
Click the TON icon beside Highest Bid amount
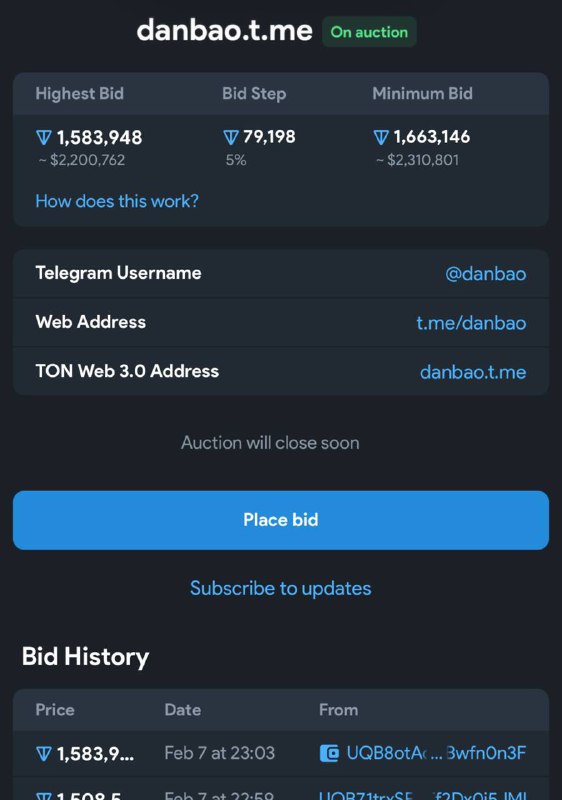click(44, 138)
